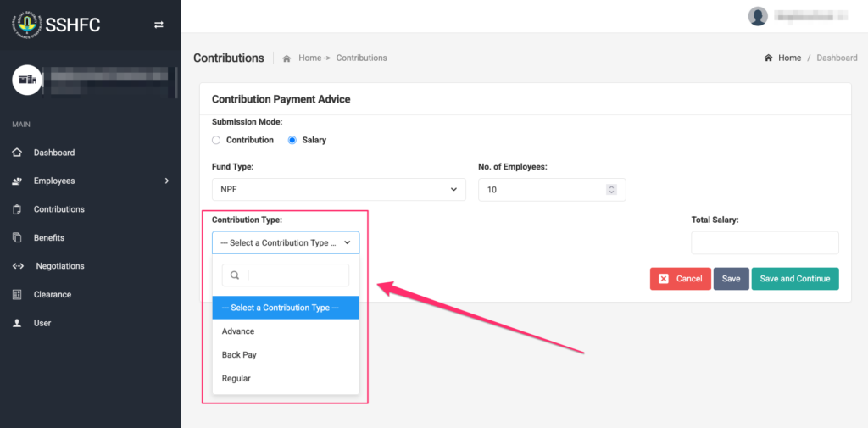
Task: Click the Clearance icon in sidebar
Action: pos(17,295)
